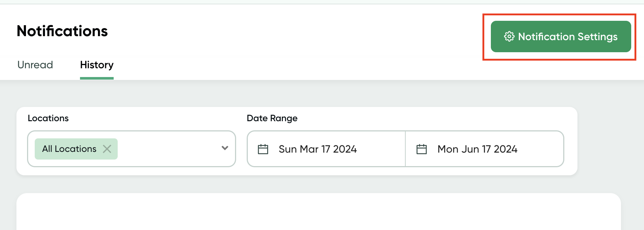Click green underline beneath History tab
644x230 pixels.
[97, 78]
